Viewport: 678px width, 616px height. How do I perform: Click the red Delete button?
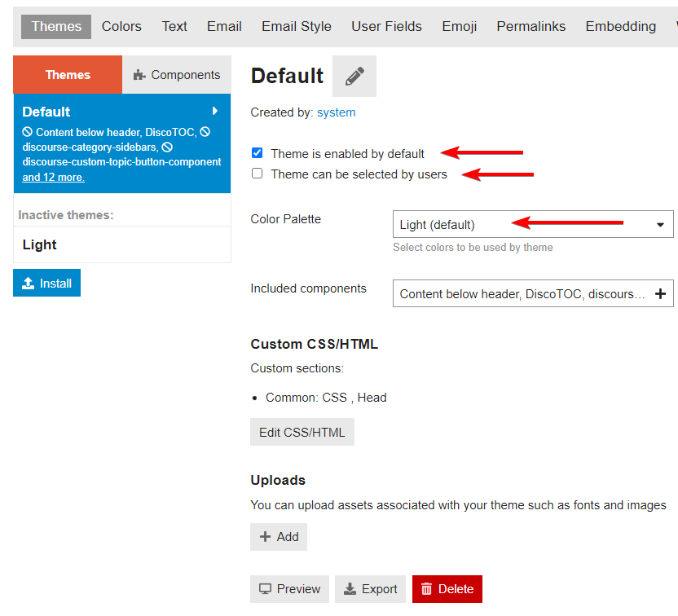click(x=447, y=589)
